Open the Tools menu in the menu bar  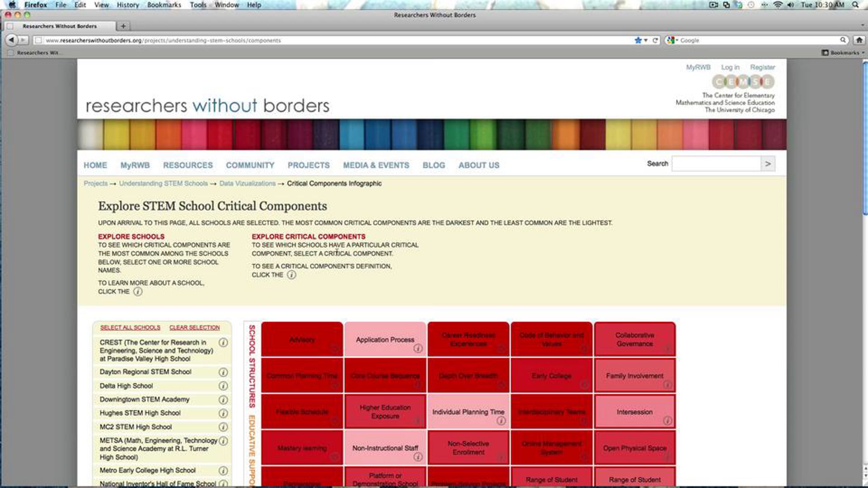pos(198,5)
